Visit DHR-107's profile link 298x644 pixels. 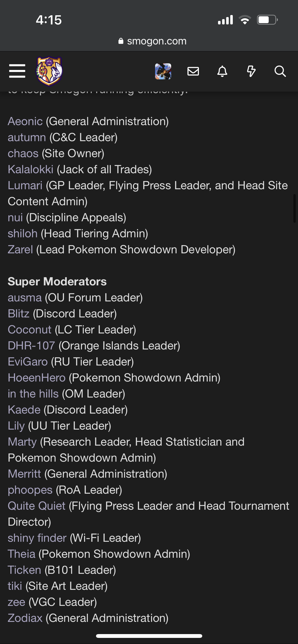(31, 346)
